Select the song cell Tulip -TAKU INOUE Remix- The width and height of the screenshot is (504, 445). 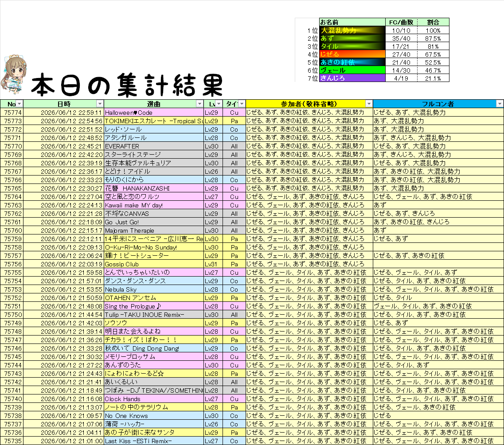[x=154, y=315]
